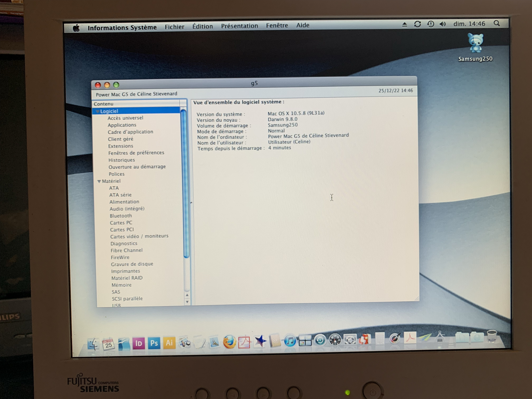Select Mémoire in the hardware list
This screenshot has width=532, height=399.
point(122,285)
